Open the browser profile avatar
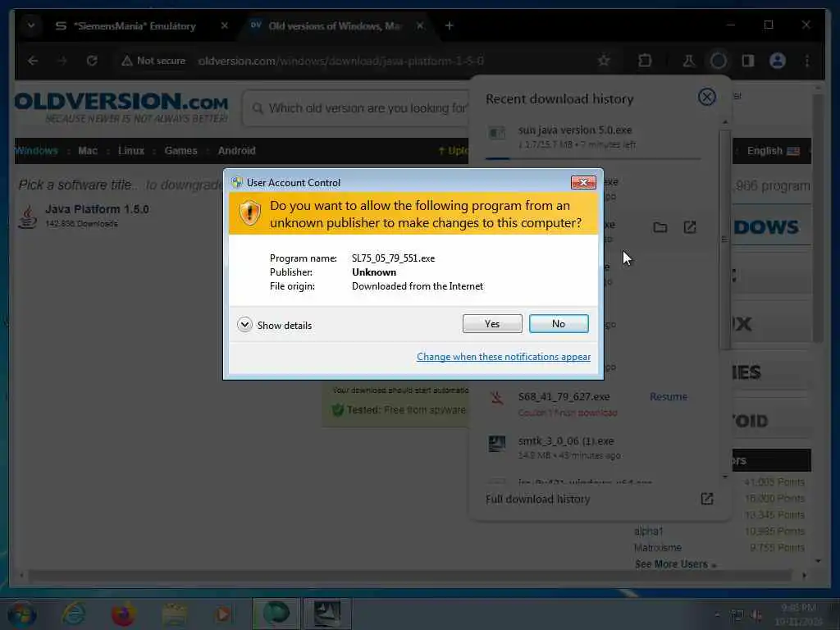 pos(778,61)
